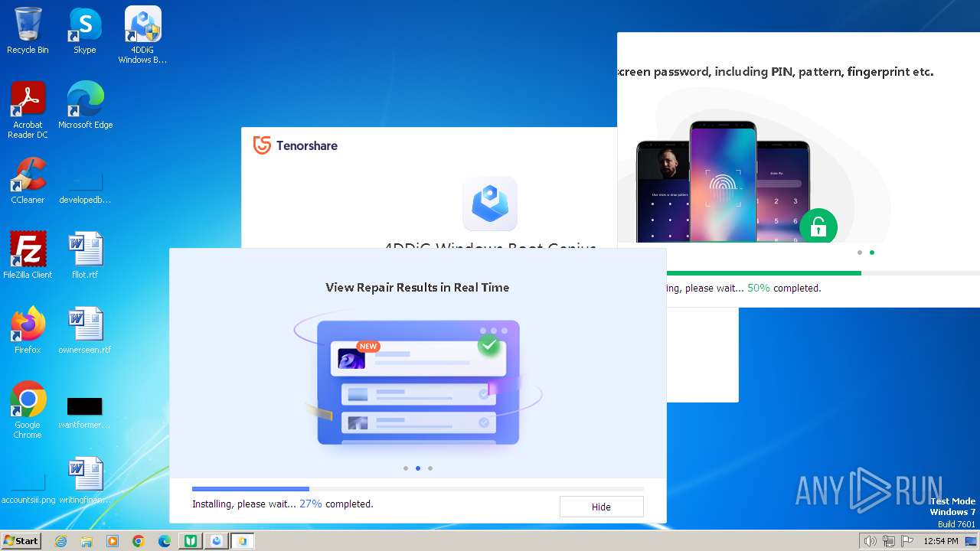Image resolution: width=980 pixels, height=551 pixels.
Task: Select the accountsiii.png file icon
Action: point(28,487)
